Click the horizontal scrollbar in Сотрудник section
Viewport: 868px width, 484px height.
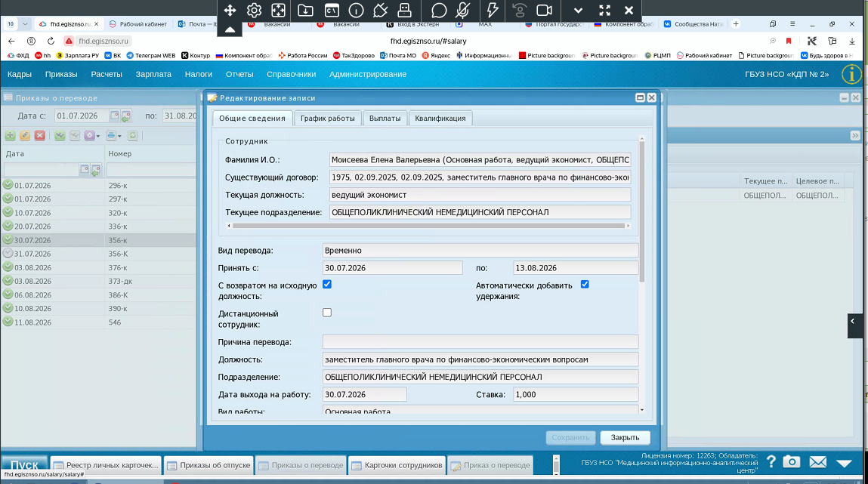[x=428, y=226]
